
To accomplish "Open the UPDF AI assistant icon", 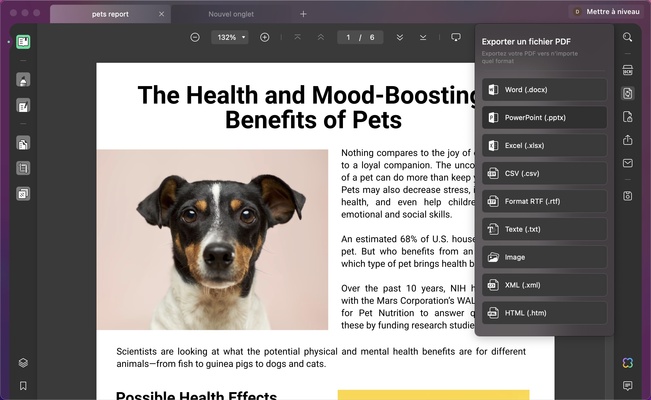I will coord(627,362).
